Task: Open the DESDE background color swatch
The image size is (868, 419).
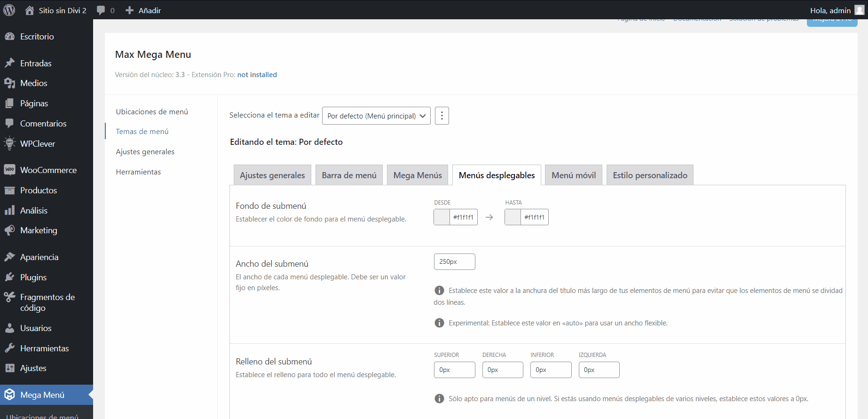Action: coord(442,217)
